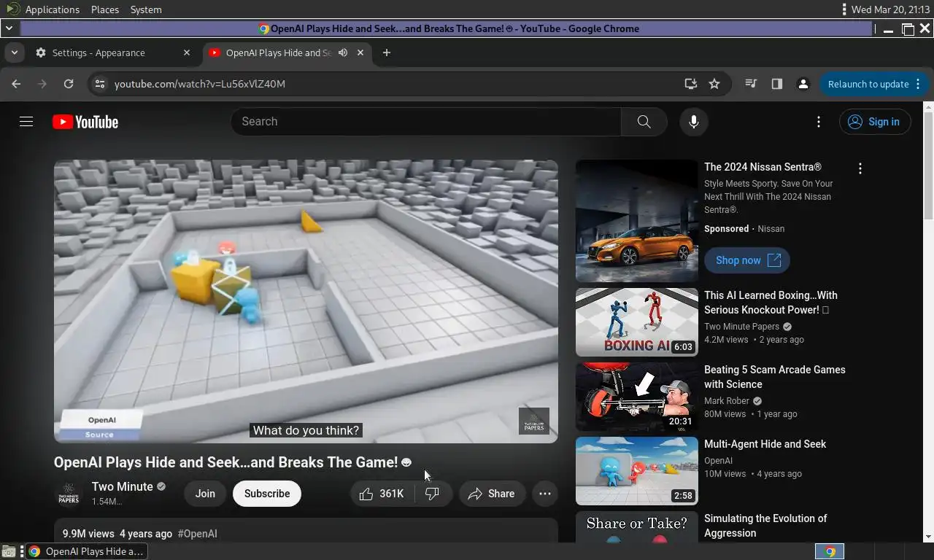Open Multi-Agent Hide and Seek thumbnail

[637, 471]
